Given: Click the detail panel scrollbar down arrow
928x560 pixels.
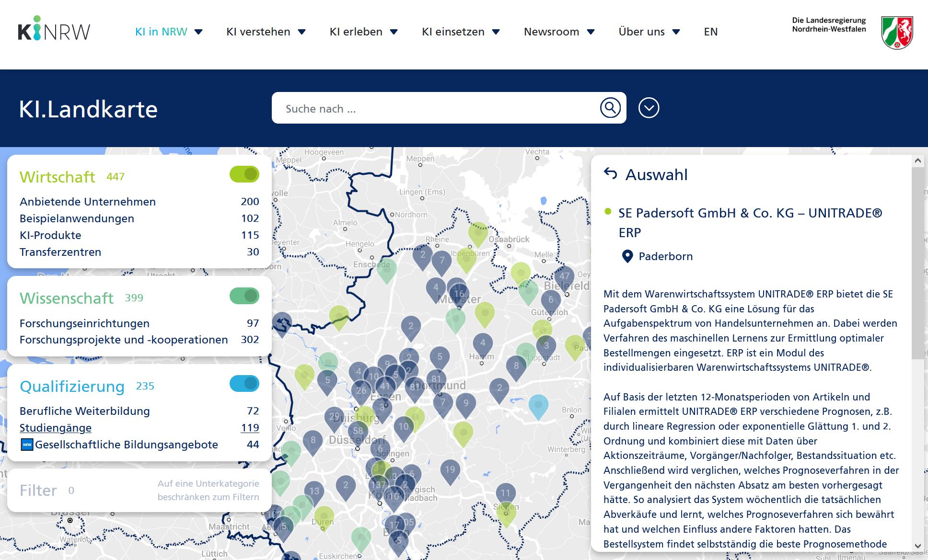Looking at the screenshot, I should click(x=917, y=545).
